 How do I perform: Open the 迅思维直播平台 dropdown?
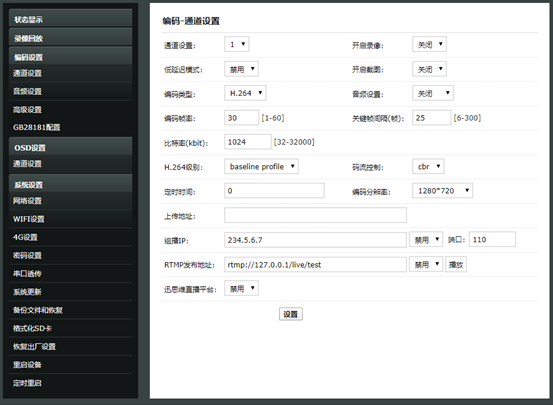(241, 288)
